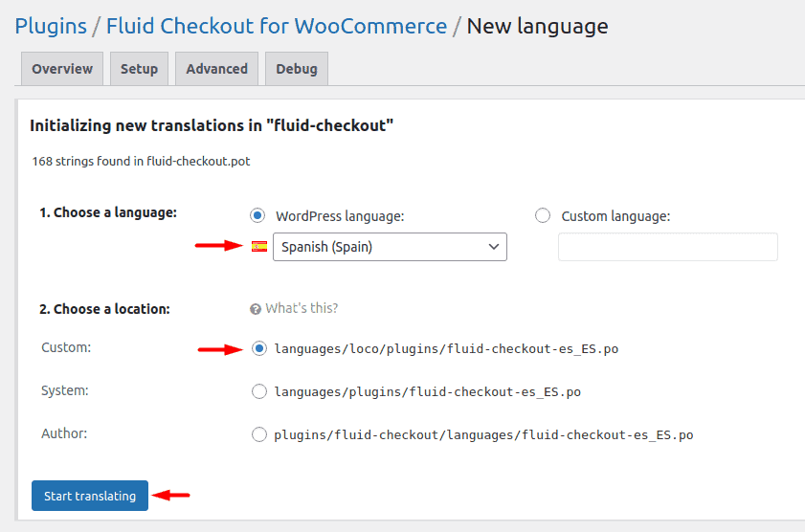
Task: Click the languages/loco/plugins file path label
Action: (446, 349)
